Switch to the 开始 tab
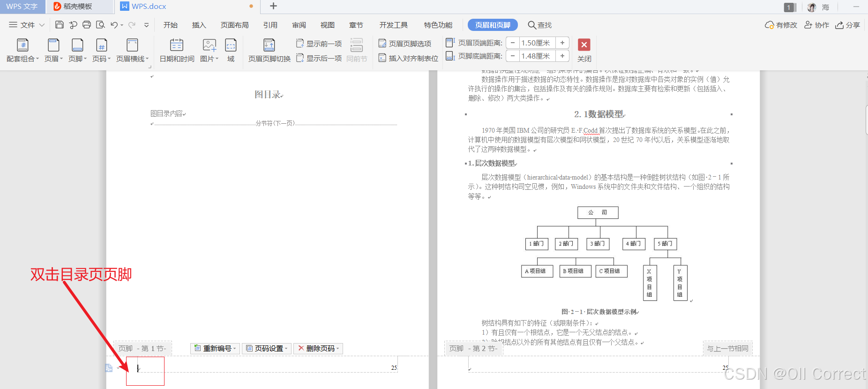Viewport: 868px width, 389px height. [171, 25]
